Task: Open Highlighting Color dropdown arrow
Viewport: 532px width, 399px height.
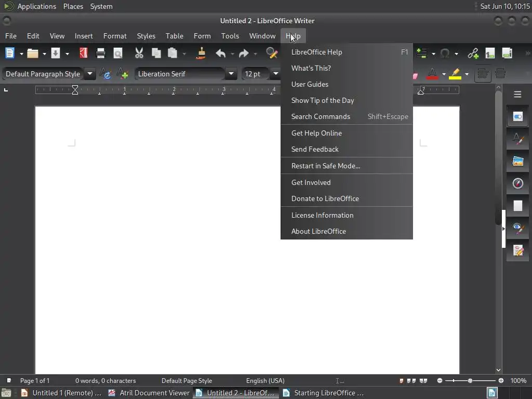Action: 467,74
